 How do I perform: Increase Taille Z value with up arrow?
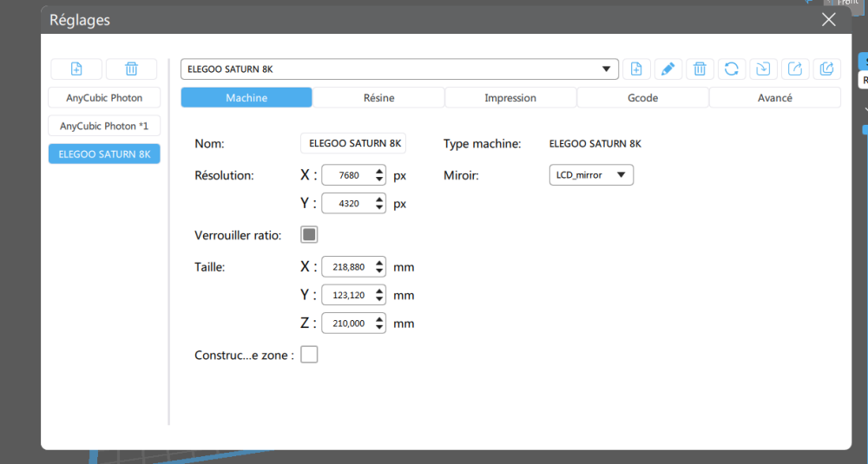[379, 319]
